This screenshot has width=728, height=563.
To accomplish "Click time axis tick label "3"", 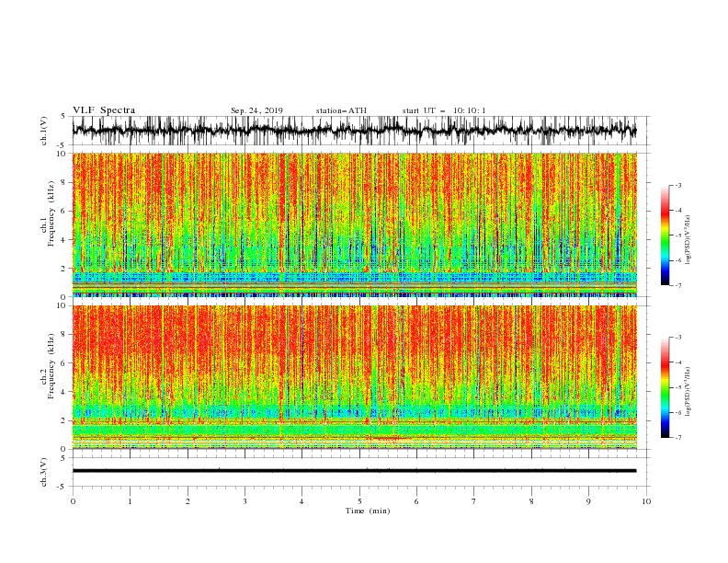I will coord(245,501).
